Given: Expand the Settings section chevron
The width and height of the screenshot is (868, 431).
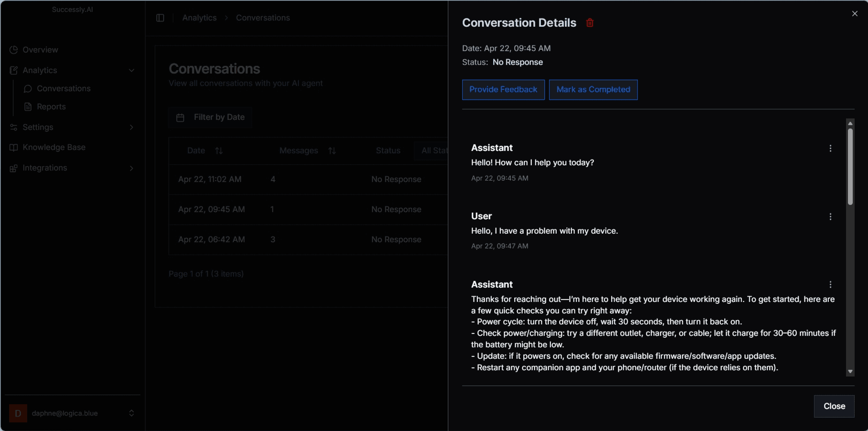Looking at the screenshot, I should 132,127.
